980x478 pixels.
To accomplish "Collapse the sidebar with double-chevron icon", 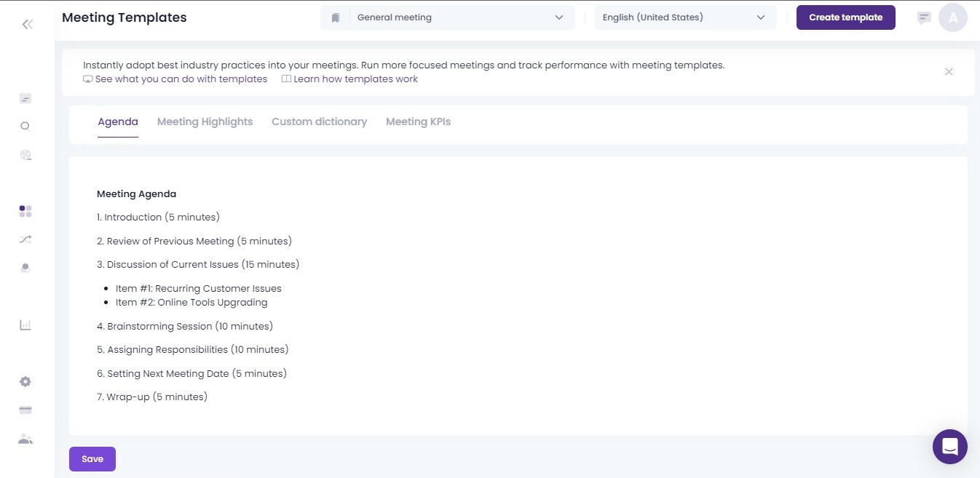I will (27, 24).
